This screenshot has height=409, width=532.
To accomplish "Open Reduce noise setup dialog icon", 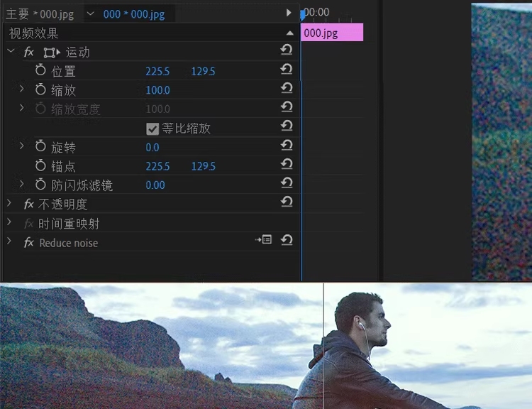I will [265, 241].
